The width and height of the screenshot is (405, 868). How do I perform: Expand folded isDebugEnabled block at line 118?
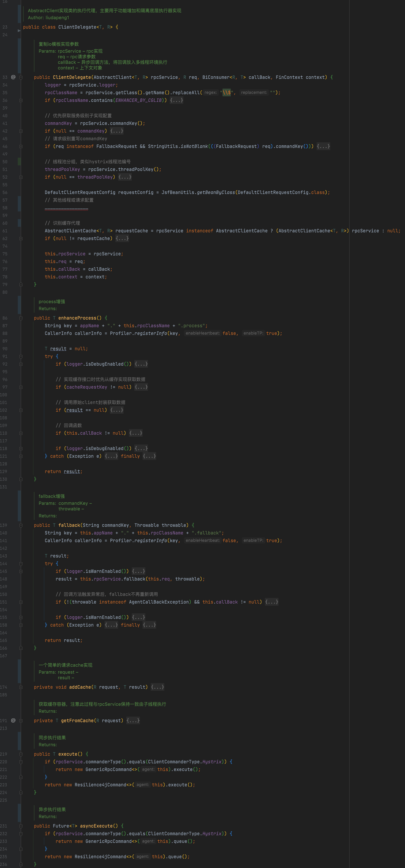point(141,448)
